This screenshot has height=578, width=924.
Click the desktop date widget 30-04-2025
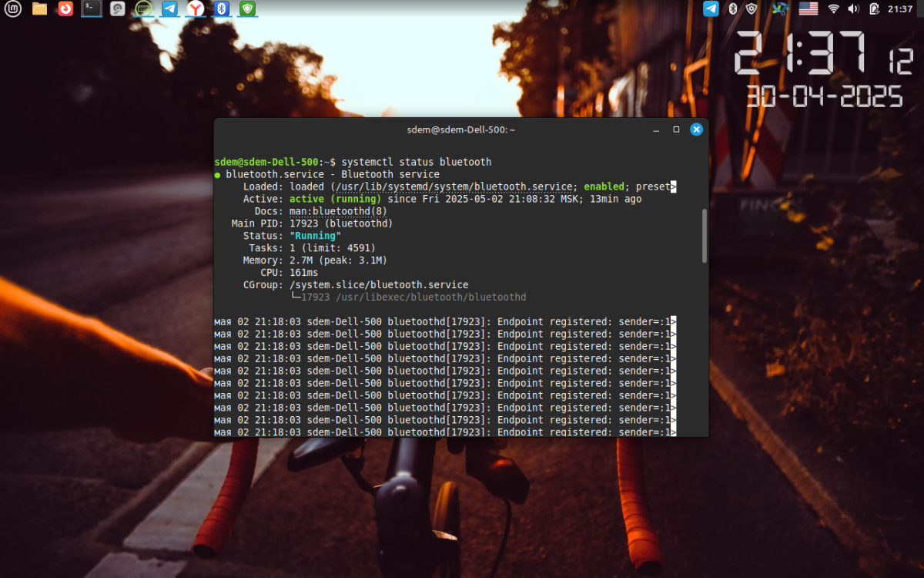point(824,97)
